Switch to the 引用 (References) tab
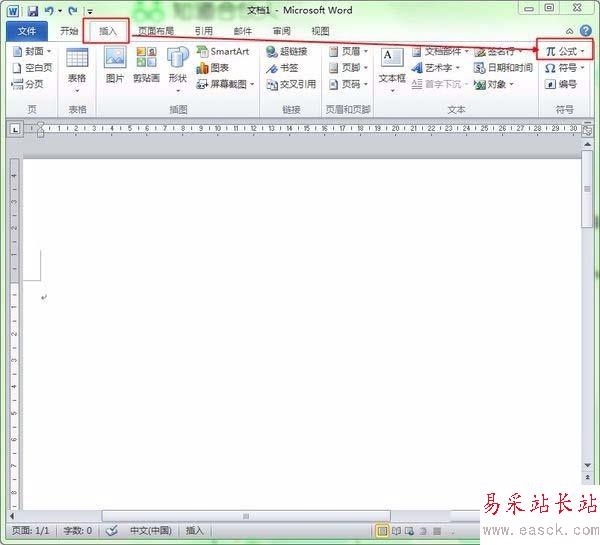Image resolution: width=600 pixels, height=545 pixels. click(x=204, y=31)
